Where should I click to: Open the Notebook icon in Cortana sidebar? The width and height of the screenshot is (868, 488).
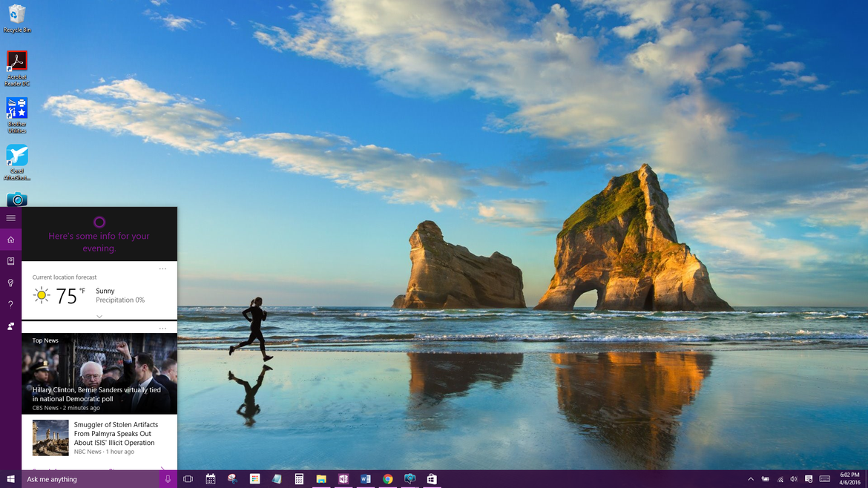10,261
